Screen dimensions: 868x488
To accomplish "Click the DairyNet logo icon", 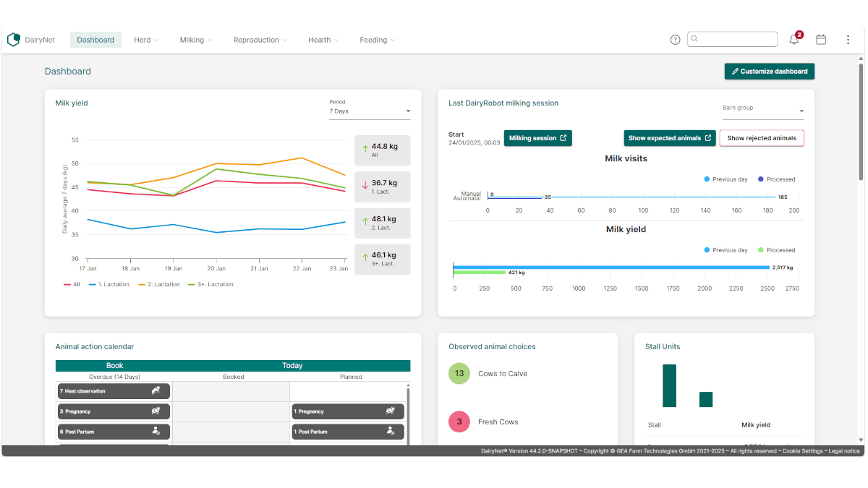I will point(13,40).
